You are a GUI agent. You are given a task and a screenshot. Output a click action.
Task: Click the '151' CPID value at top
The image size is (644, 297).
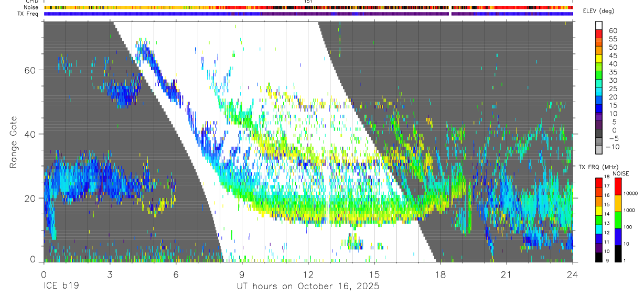tap(308, 2)
